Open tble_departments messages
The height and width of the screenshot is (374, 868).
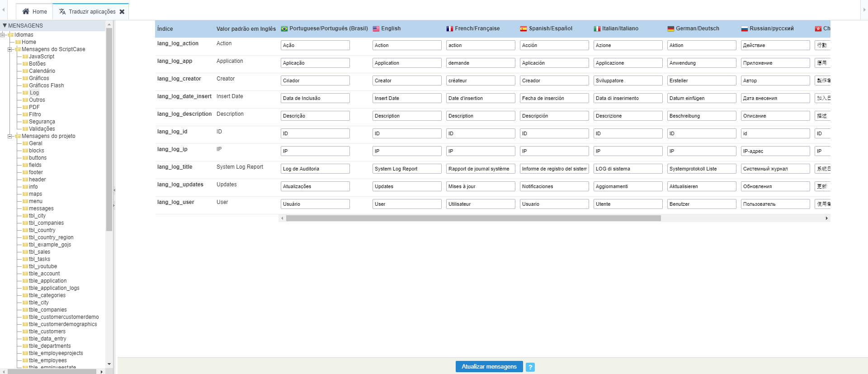tap(50, 346)
